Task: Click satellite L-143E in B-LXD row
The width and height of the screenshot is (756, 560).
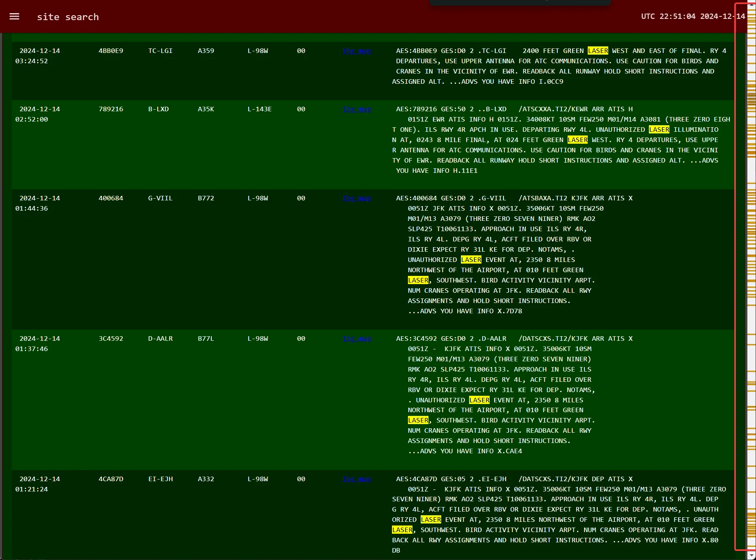Action: 259,109
